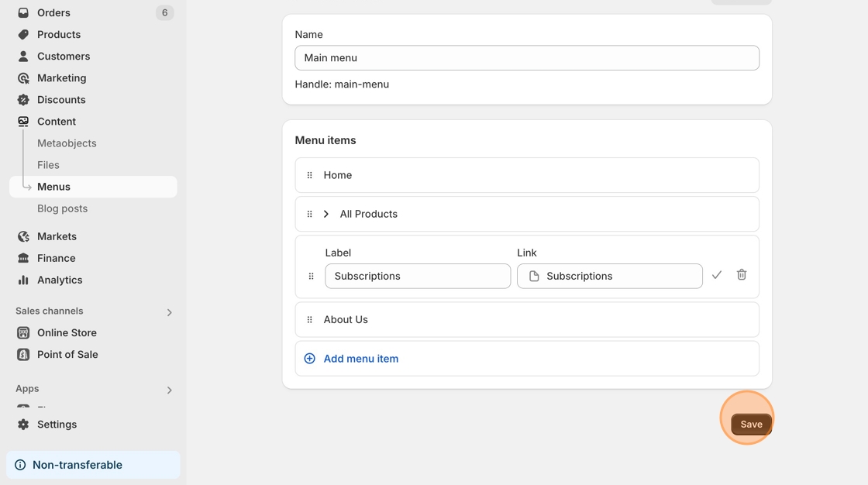Open the Metaobjects submenu

(x=67, y=143)
